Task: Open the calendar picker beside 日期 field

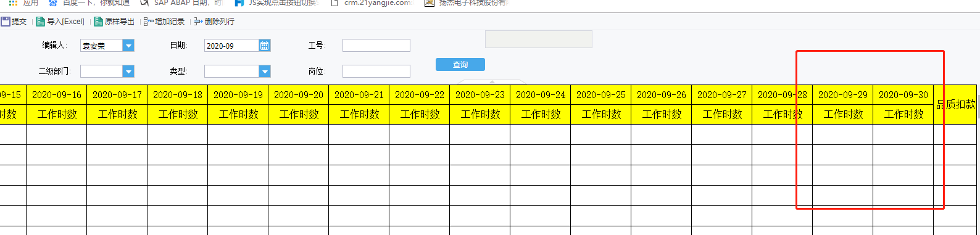Action: (x=264, y=46)
